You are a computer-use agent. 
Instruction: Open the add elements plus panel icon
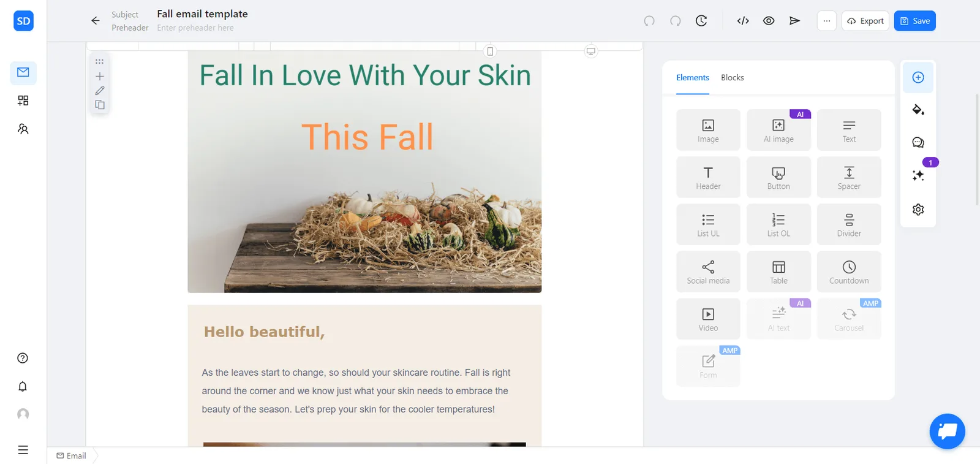(918, 77)
